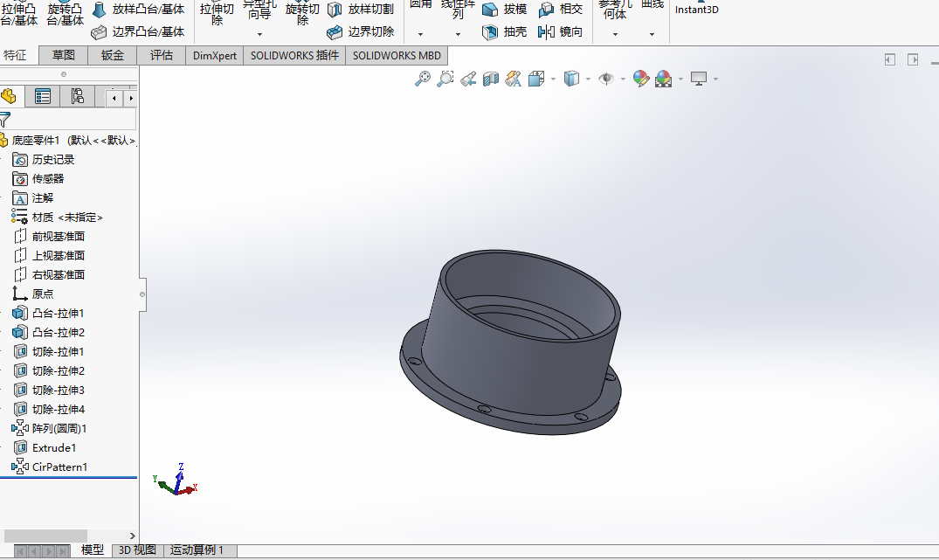Click the 放样切割 lofted cut tool

361,9
